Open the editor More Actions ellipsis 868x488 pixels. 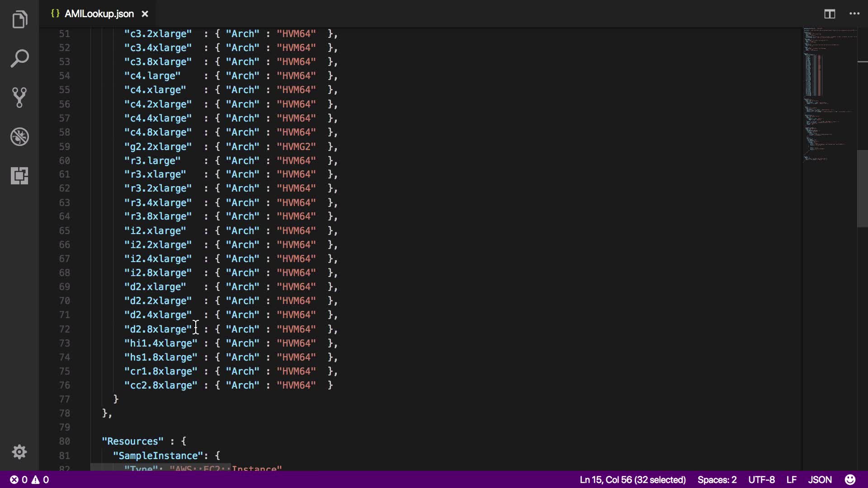[x=854, y=14]
